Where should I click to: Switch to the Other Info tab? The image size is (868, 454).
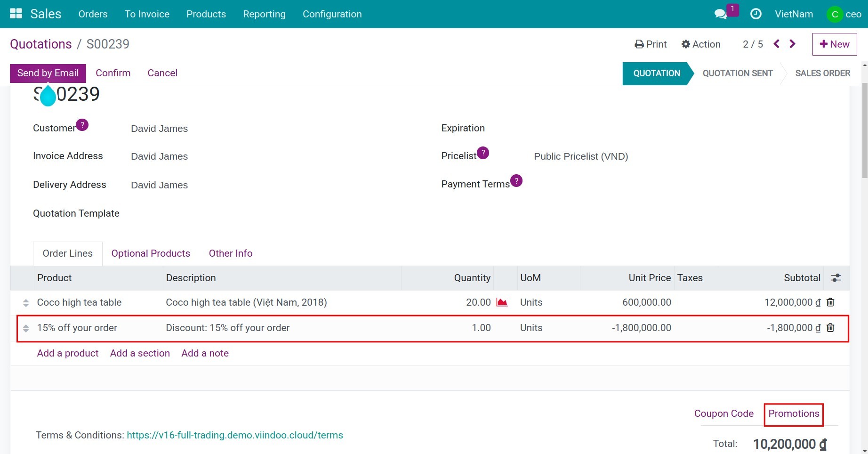[231, 253]
